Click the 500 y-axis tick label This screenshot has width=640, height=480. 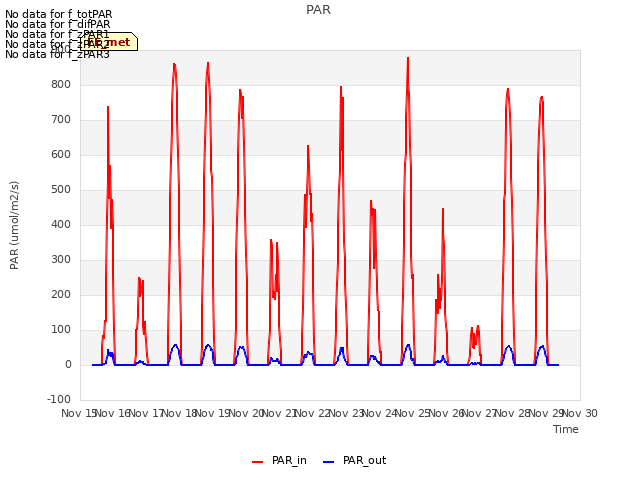[x=61, y=190]
